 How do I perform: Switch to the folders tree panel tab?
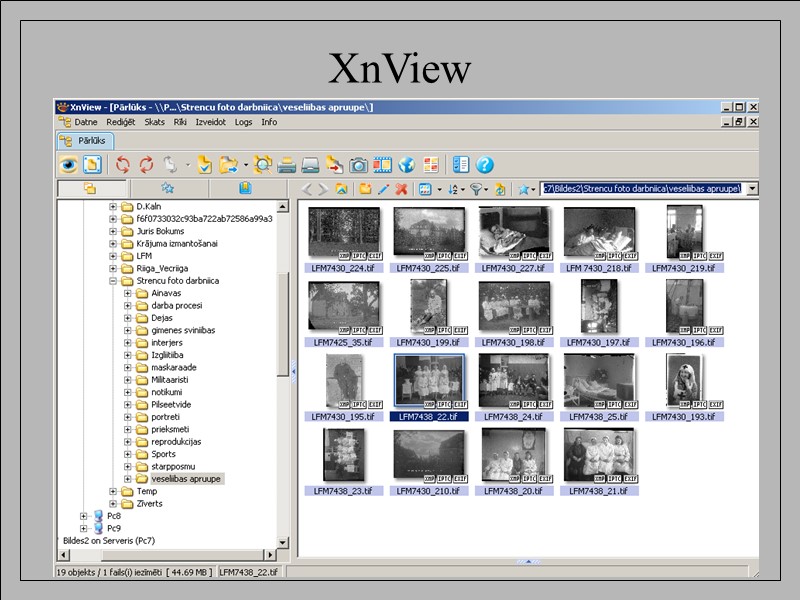[90, 188]
